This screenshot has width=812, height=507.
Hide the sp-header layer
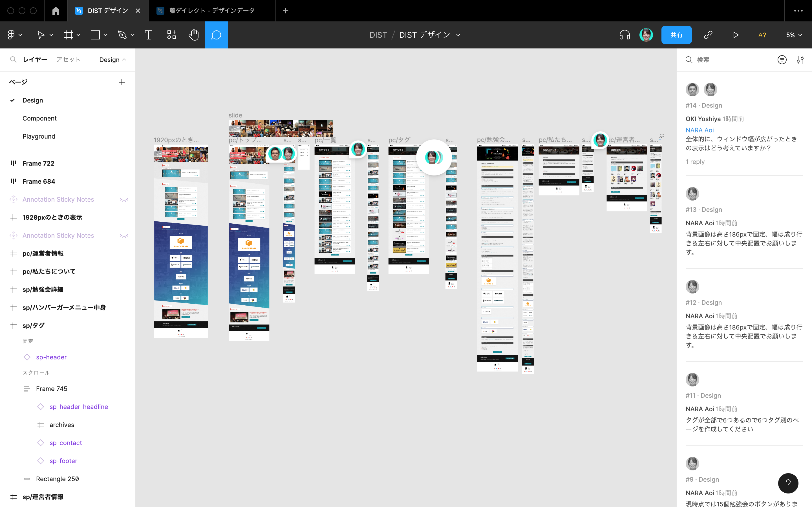click(123, 357)
